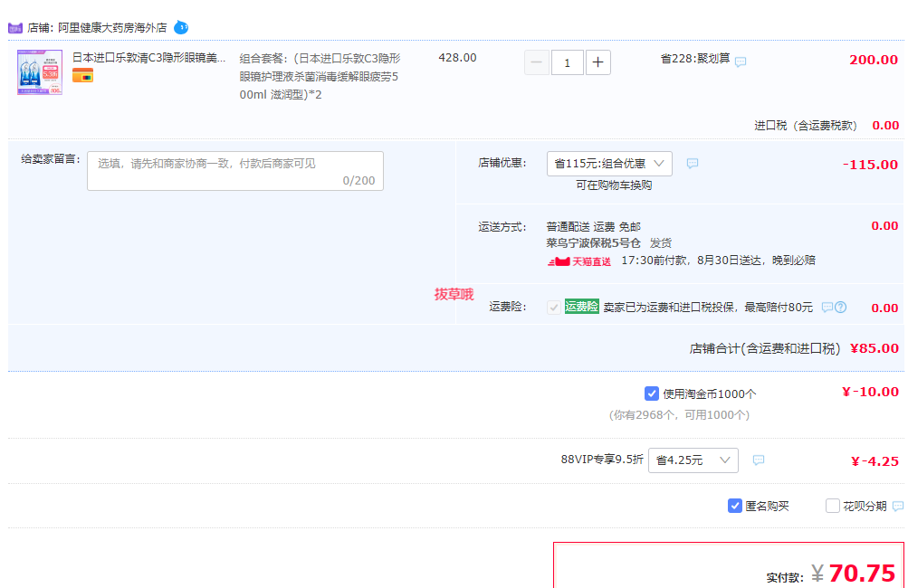The image size is (908, 588).
Task: Open the 88VIP 省4.25元 dropdown
Action: pyautogui.click(x=693, y=460)
